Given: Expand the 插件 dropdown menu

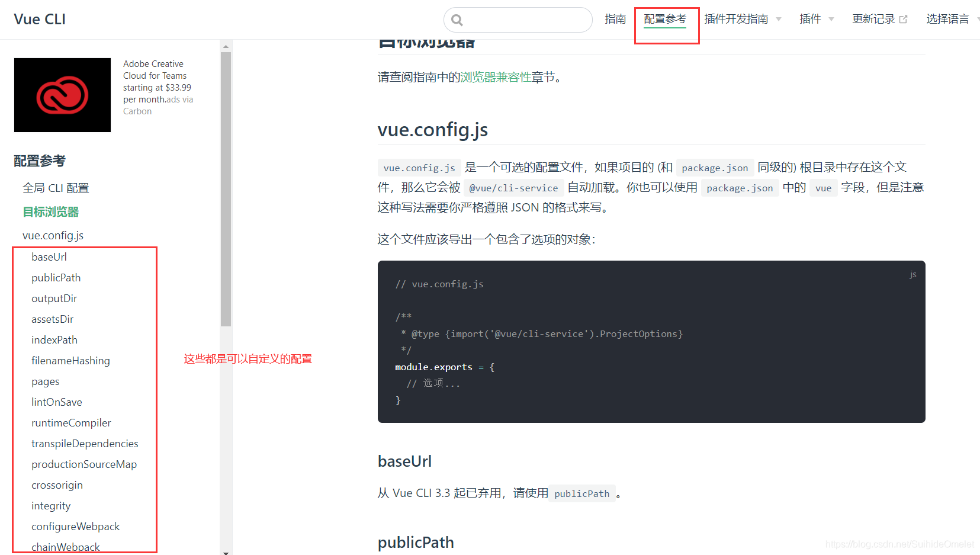Looking at the screenshot, I should click(816, 19).
